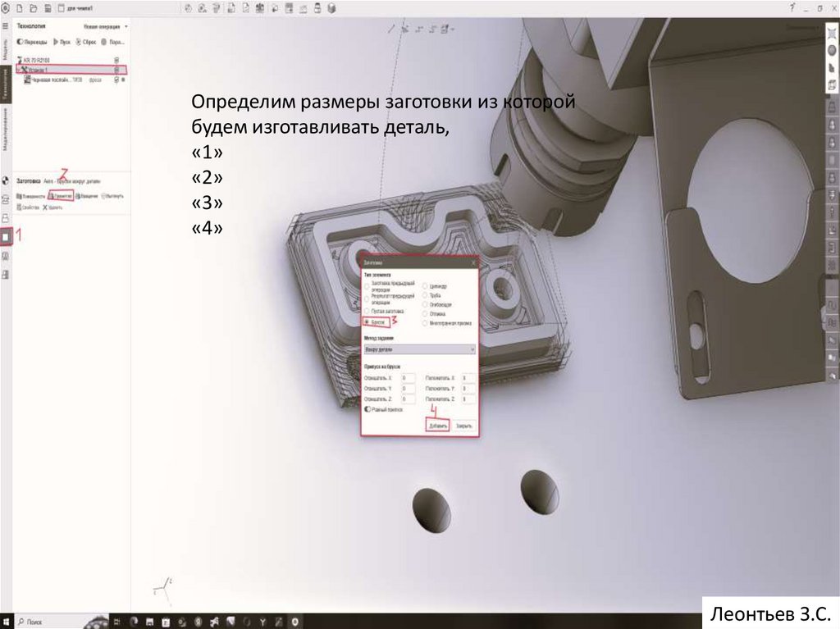Select the Отливка radio button
This screenshot has width=840, height=629.
(426, 314)
